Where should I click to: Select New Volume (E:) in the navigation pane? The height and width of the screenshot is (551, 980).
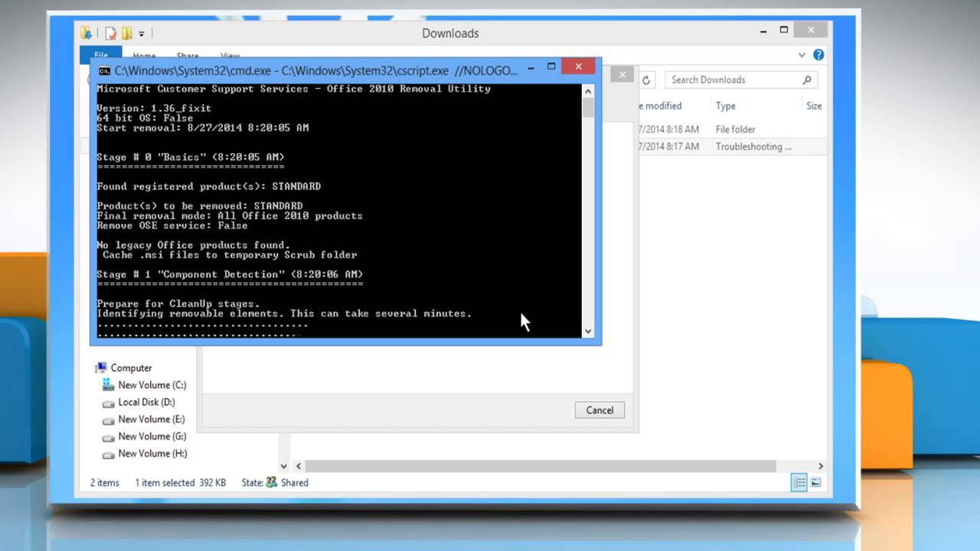tap(151, 419)
